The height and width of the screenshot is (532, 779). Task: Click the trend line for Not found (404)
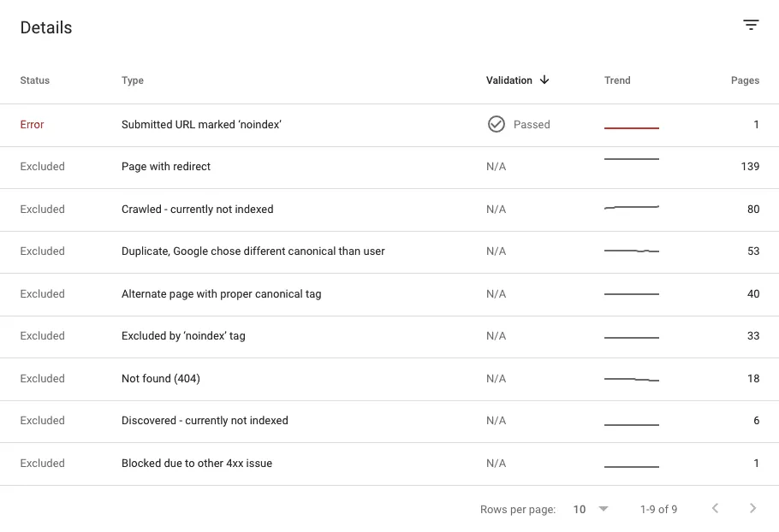point(632,379)
